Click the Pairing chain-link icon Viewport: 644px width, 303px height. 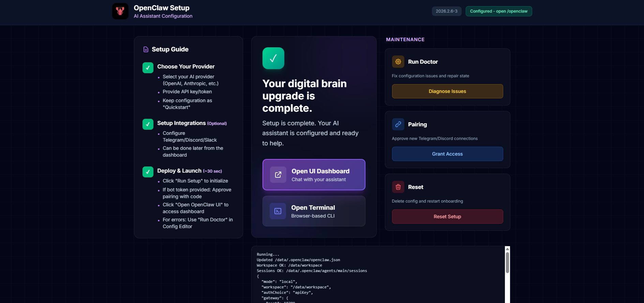coord(398,124)
